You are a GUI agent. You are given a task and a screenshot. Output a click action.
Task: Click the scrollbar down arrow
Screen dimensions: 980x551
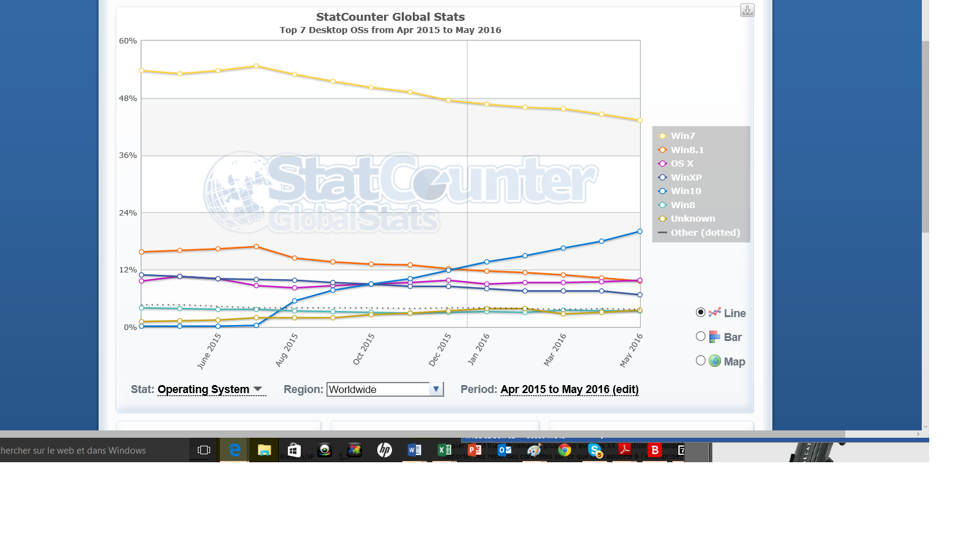pyautogui.click(x=925, y=427)
